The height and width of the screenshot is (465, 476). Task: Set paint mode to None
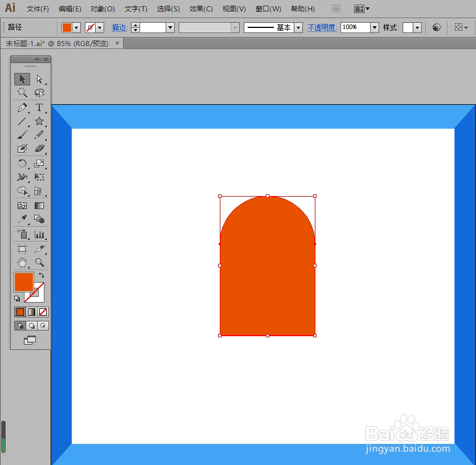(43, 312)
